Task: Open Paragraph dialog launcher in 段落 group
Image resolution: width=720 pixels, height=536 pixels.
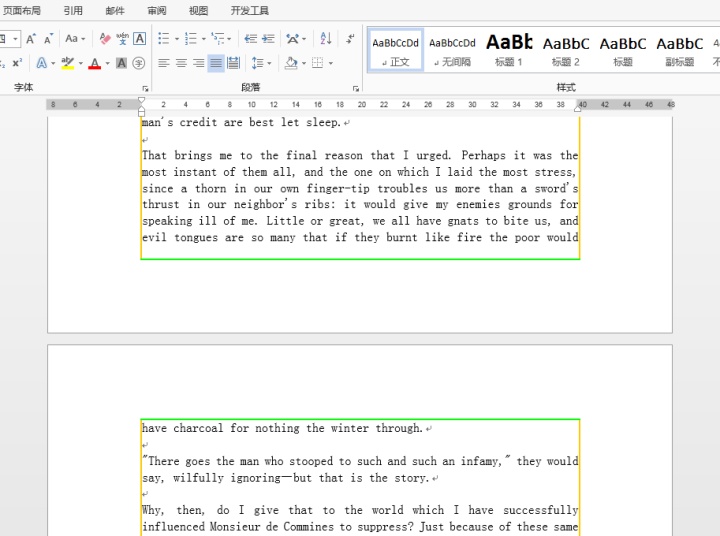Action: (355, 88)
